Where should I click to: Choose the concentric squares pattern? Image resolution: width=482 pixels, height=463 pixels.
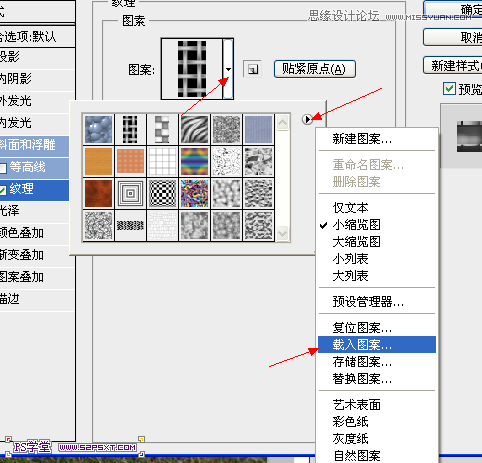coord(130,193)
